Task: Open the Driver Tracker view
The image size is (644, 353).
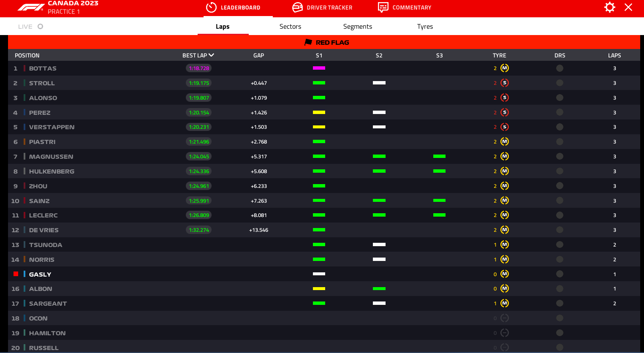Action: [322, 8]
